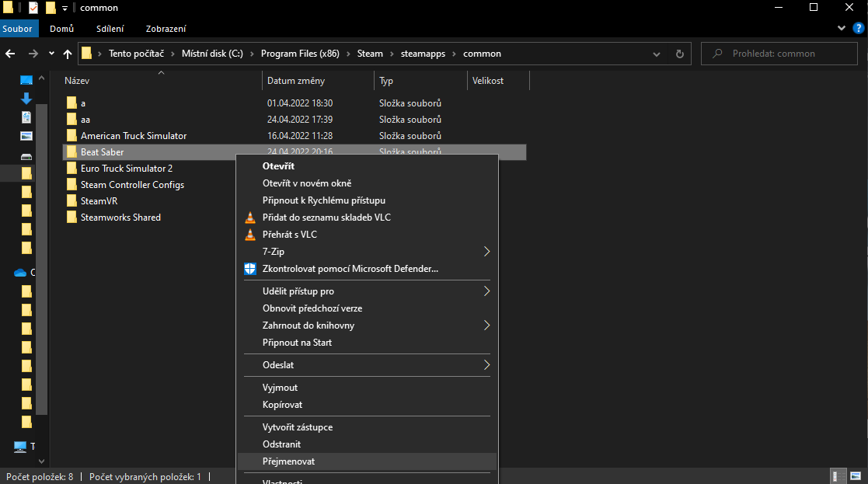This screenshot has height=484, width=868.
Task: Choose Vyjmout from context menu
Action: [367, 388]
